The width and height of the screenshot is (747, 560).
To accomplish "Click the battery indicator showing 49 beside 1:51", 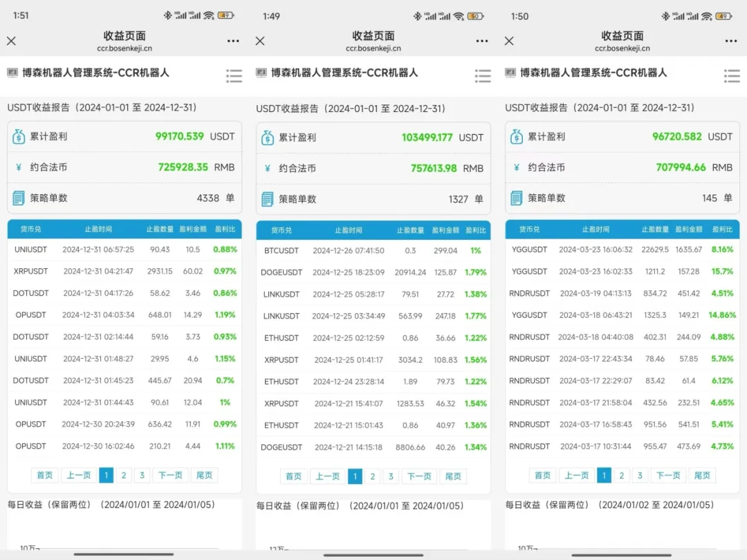I will click(225, 15).
